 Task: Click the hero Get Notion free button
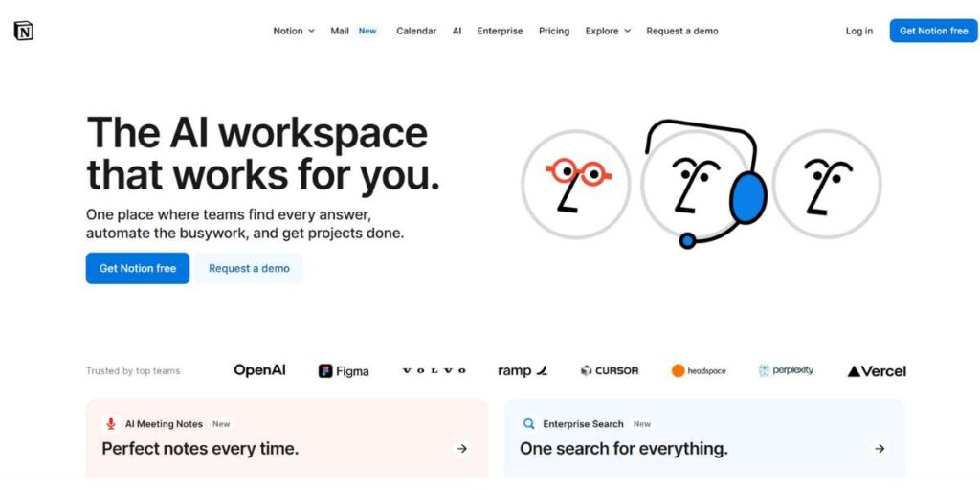[138, 268]
